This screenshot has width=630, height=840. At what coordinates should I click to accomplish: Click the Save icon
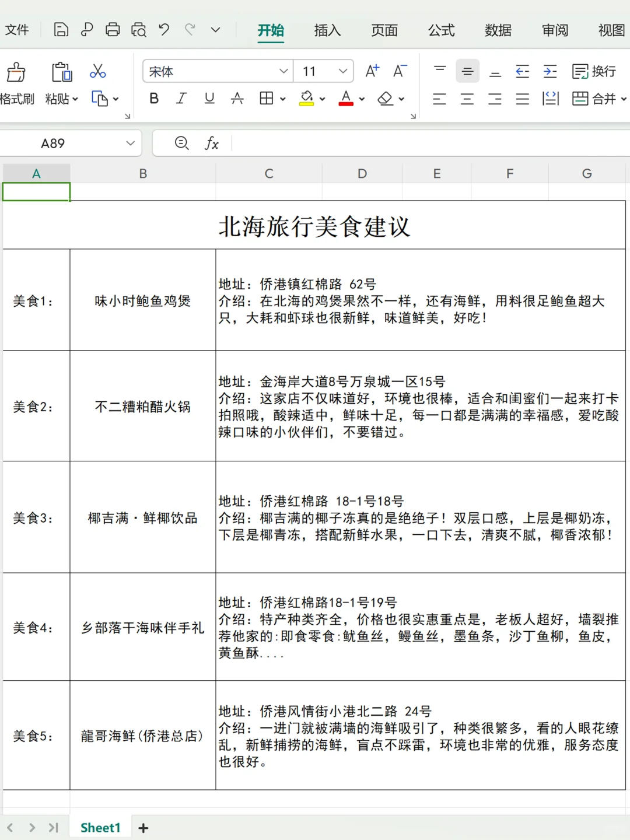[x=61, y=30]
